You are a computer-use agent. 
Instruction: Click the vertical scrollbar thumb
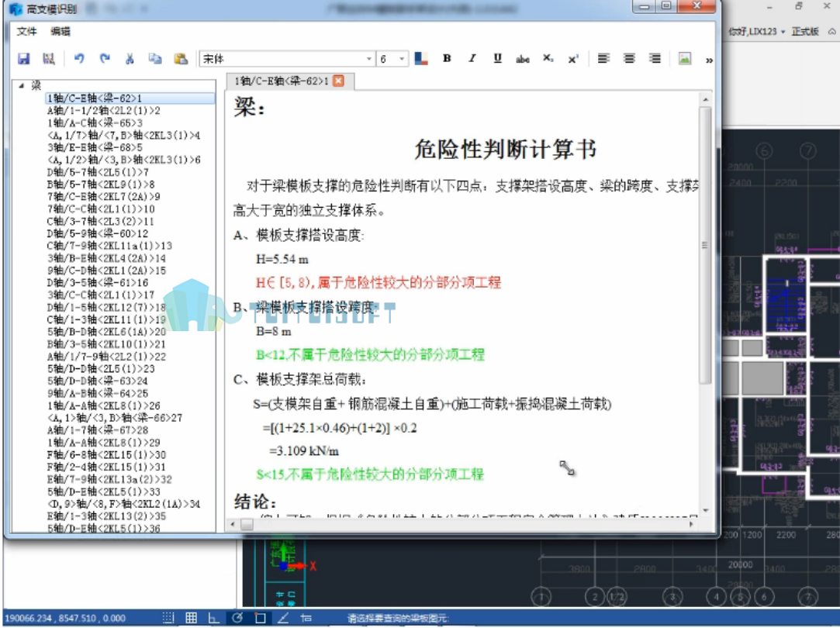705,245
